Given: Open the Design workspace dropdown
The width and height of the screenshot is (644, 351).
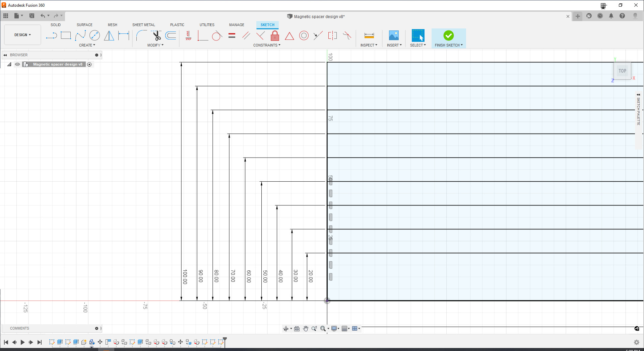Looking at the screenshot, I should pos(22,35).
